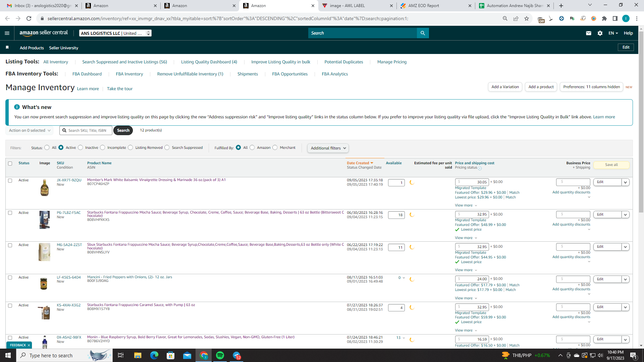Tick the select-all checkbox in table header
Screen dimensions: 644x362
coord(10,164)
